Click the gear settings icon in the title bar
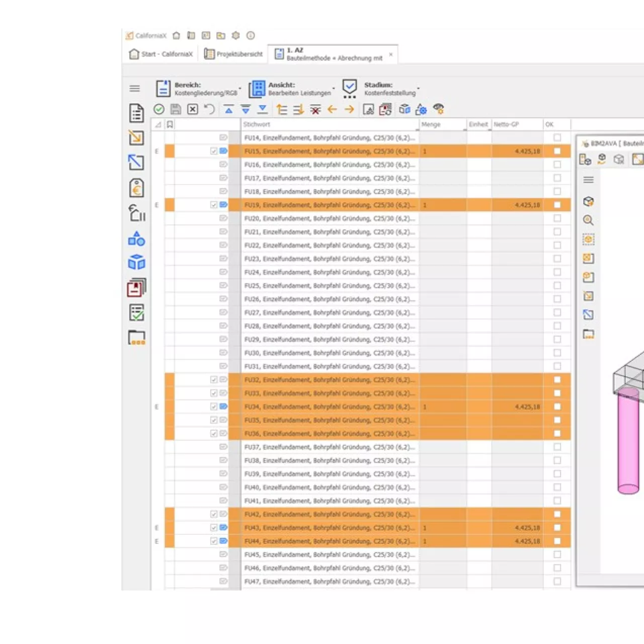Viewport: 644px width, 644px height. 235,35
